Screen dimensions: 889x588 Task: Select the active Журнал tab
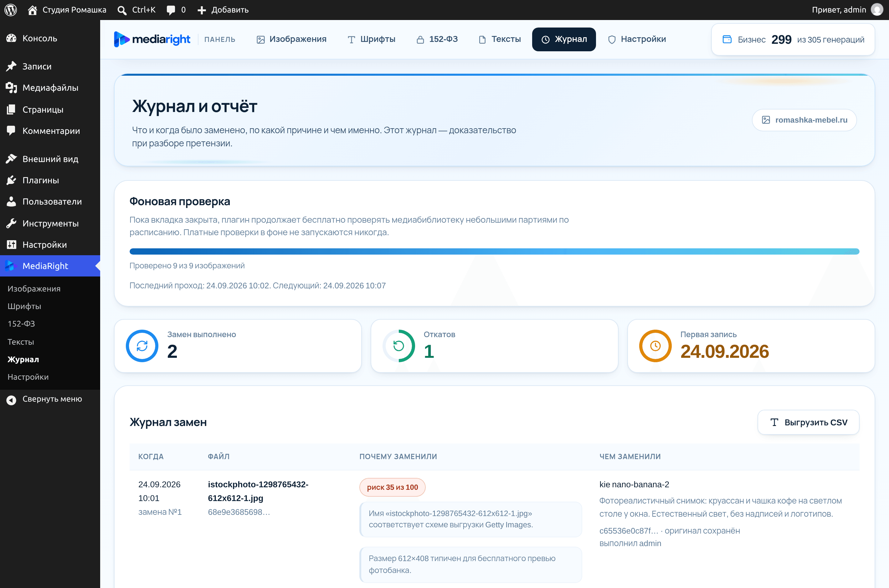pyautogui.click(x=564, y=39)
